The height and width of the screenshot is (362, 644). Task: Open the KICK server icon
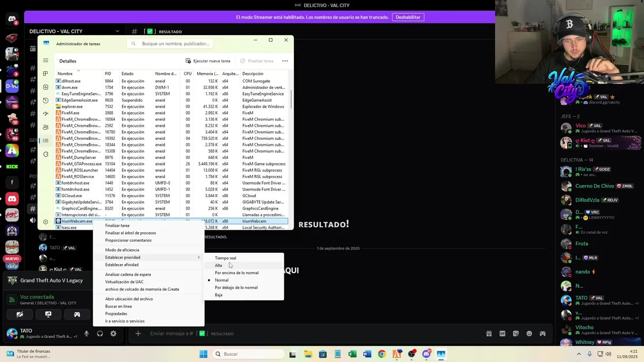tap(12, 166)
